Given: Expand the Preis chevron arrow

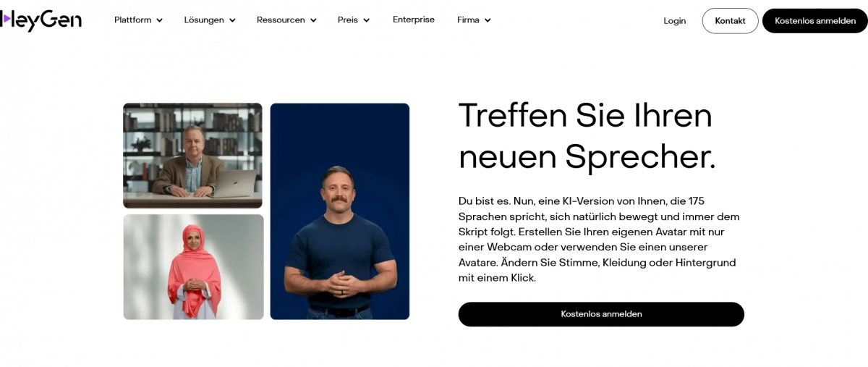Looking at the screenshot, I should click(367, 20).
